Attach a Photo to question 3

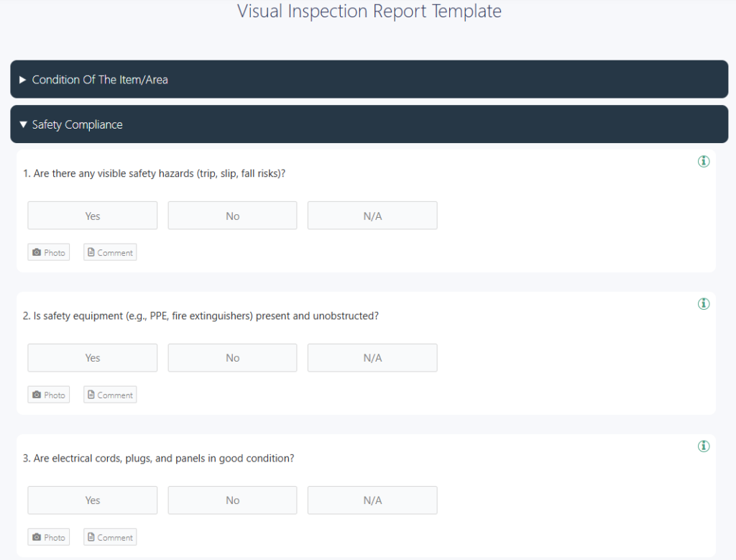pos(48,536)
